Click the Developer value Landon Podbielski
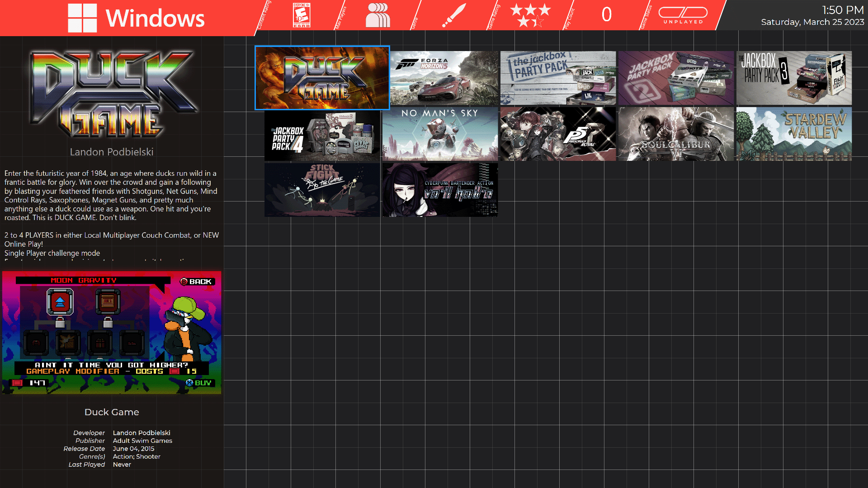868x488 pixels. pyautogui.click(x=142, y=433)
